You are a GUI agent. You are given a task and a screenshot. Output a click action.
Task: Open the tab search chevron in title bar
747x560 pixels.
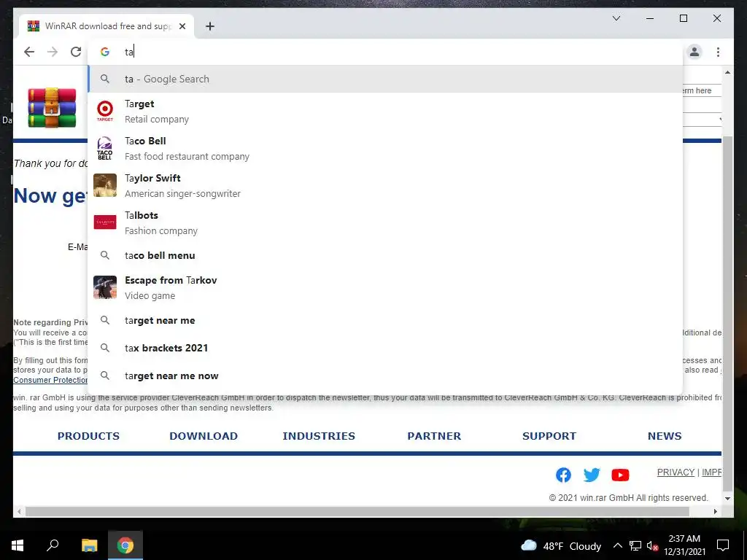coord(616,18)
